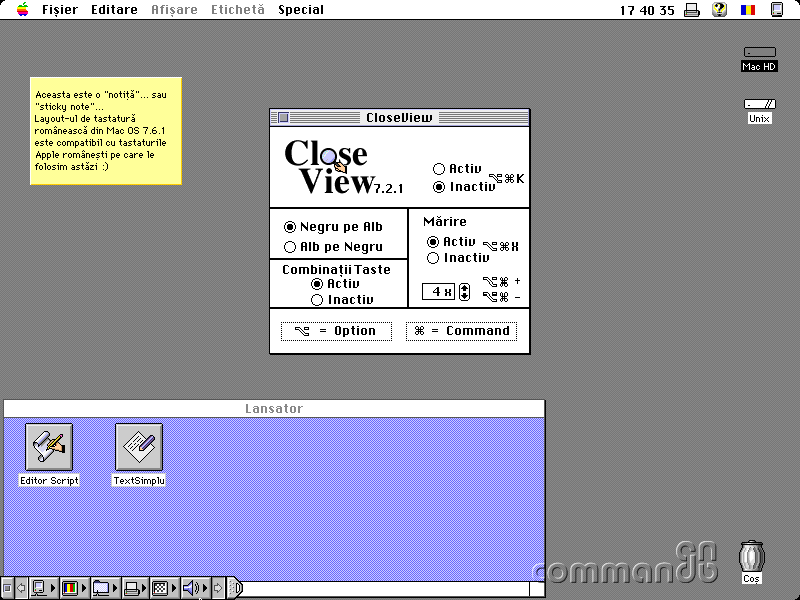
Task: Click the Command key legend box
Action: 461,331
